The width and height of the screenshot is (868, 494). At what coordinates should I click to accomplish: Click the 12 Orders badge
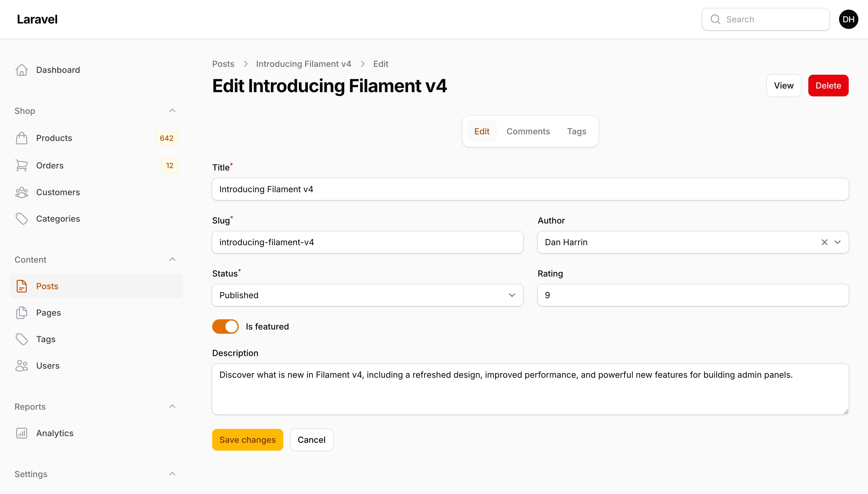click(x=170, y=166)
